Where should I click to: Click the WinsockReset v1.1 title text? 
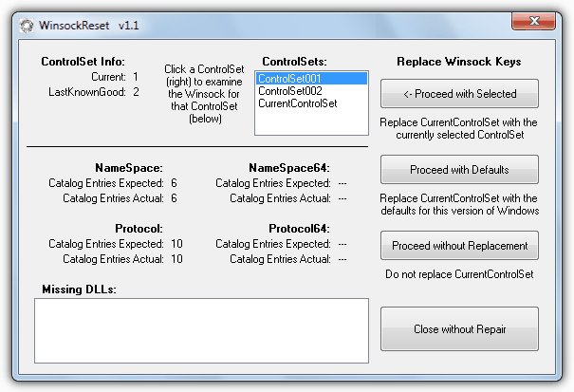[x=89, y=26]
